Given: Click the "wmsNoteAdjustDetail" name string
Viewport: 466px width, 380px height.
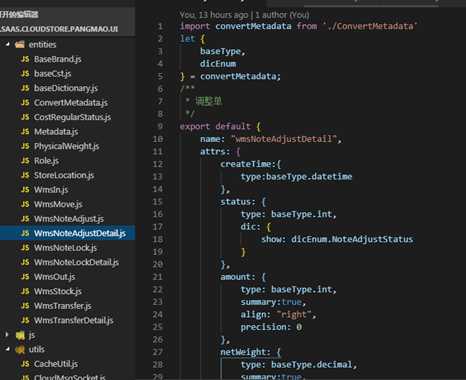Looking at the screenshot, I should [284, 139].
